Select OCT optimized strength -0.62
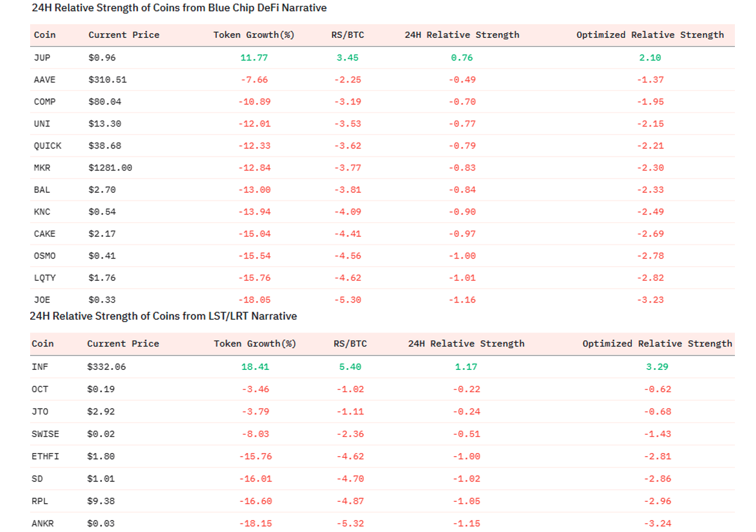This screenshot has height=532, width=756. pos(657,389)
